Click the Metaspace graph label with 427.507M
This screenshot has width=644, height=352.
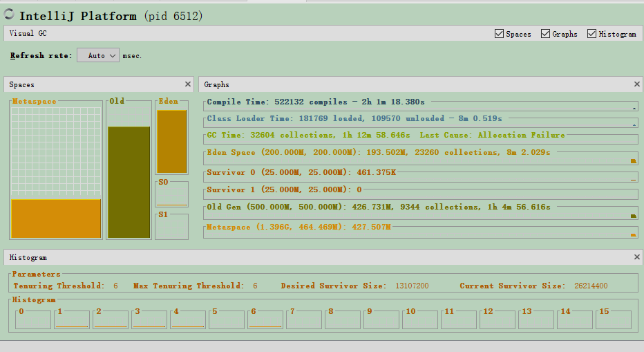(299, 227)
